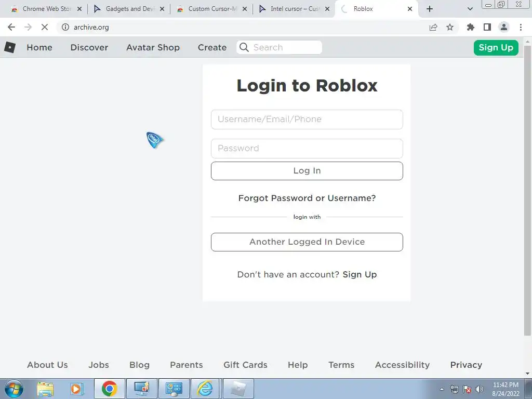The height and width of the screenshot is (399, 532).
Task: Open the Extensions puzzle icon
Action: click(471, 27)
